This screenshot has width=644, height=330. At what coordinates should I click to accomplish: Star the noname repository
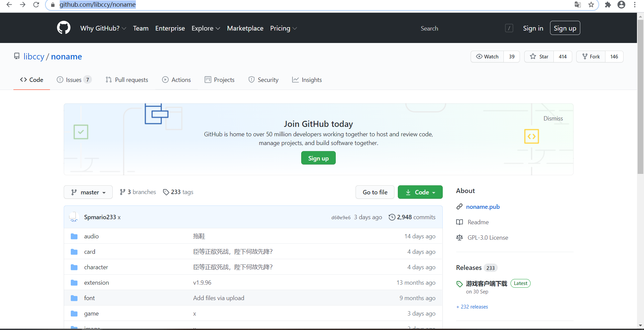click(539, 56)
